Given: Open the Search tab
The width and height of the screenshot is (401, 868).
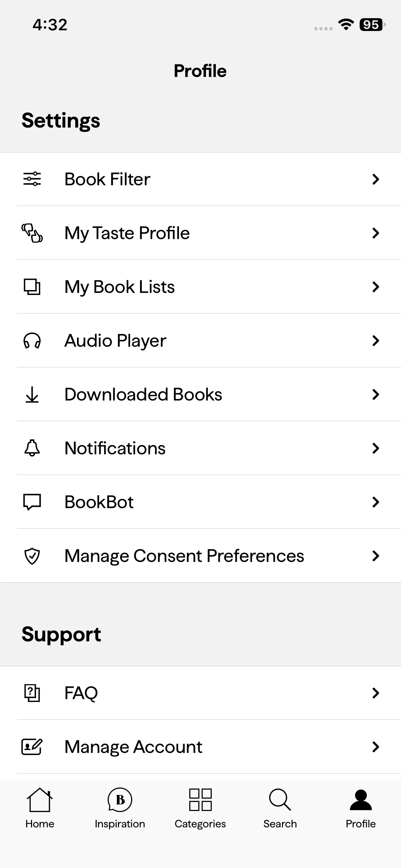Looking at the screenshot, I should click(280, 808).
